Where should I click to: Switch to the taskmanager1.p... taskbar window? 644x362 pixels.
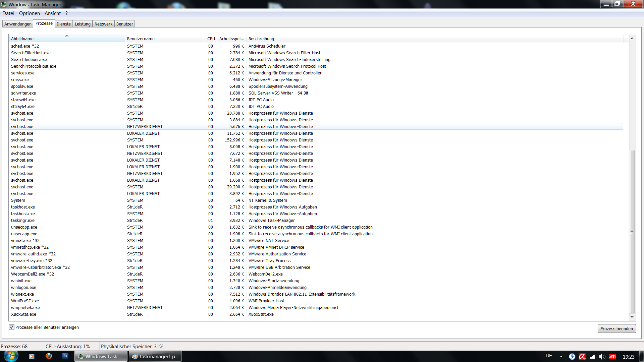[x=156, y=356]
